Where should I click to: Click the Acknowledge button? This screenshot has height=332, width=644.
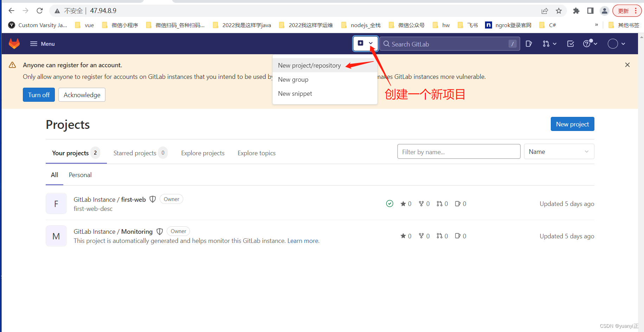pyautogui.click(x=82, y=95)
